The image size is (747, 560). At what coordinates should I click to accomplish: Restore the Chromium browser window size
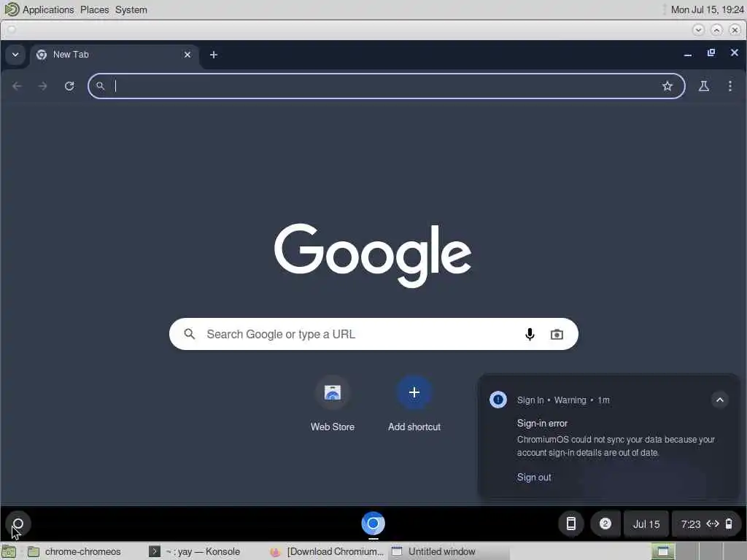[x=711, y=52]
